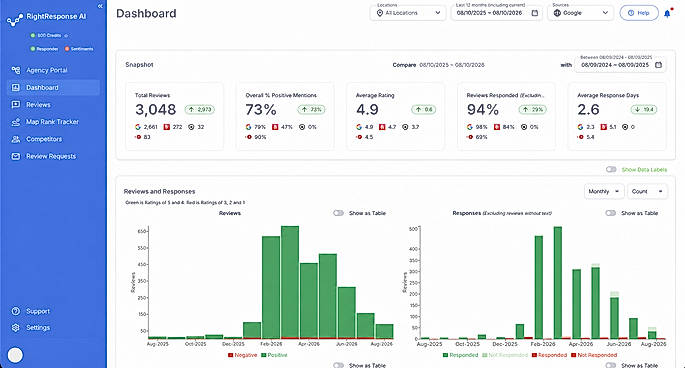This screenshot has height=368, width=685.
Task: Open the Count display dropdown
Action: point(647,191)
